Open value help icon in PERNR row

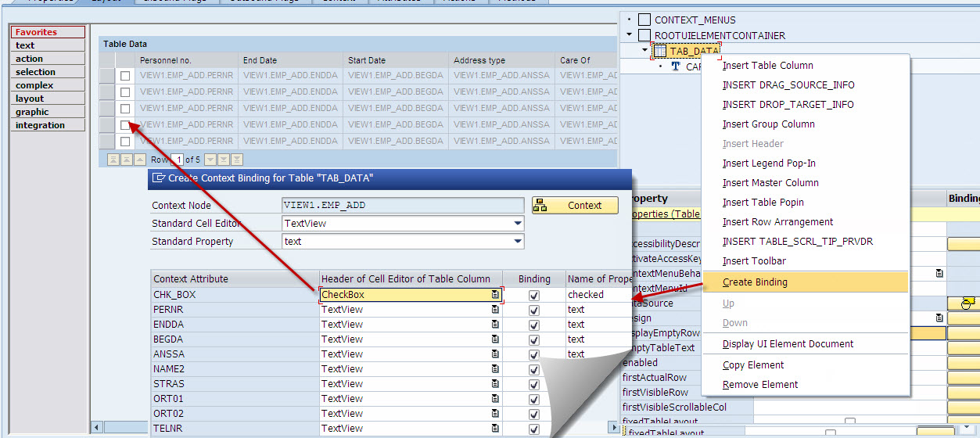[x=496, y=310]
